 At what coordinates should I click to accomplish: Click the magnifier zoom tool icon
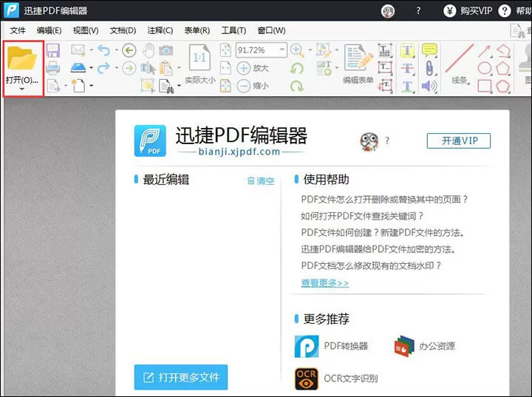pyautogui.click(x=297, y=50)
